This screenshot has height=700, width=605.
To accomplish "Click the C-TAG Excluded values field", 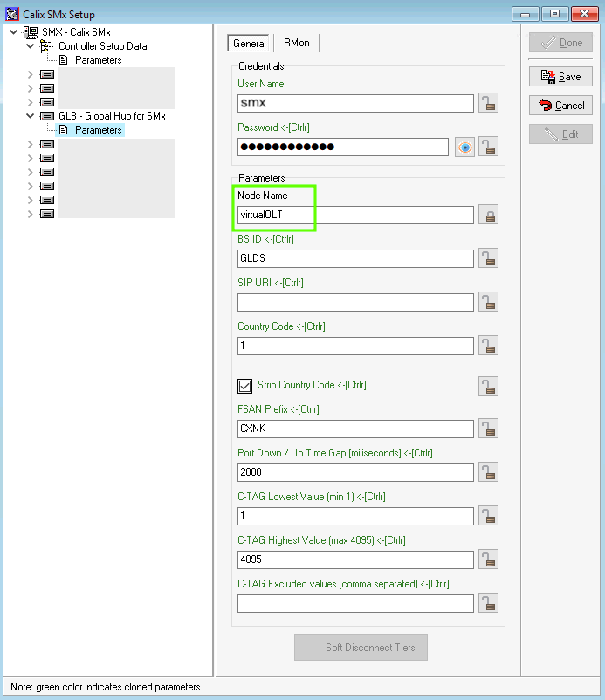I will coord(355,603).
